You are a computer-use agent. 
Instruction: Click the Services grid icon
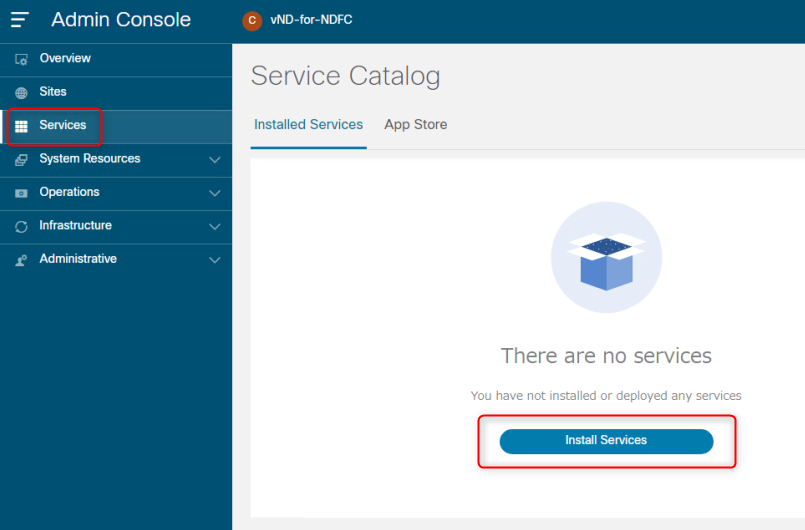[21, 126]
